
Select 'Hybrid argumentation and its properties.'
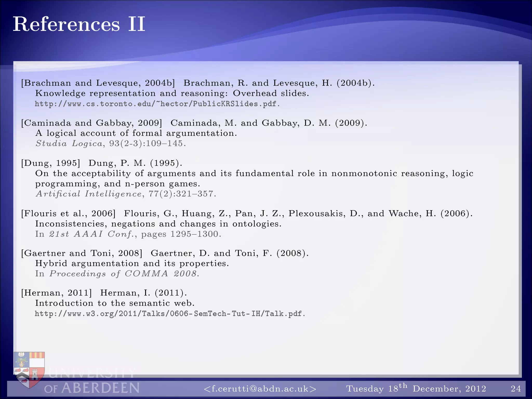132,263
